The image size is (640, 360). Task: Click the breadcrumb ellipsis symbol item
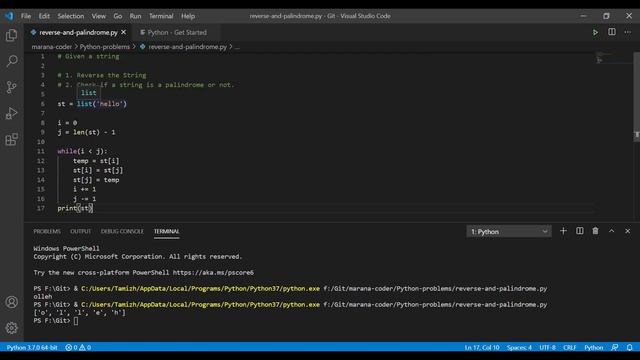click(x=237, y=47)
